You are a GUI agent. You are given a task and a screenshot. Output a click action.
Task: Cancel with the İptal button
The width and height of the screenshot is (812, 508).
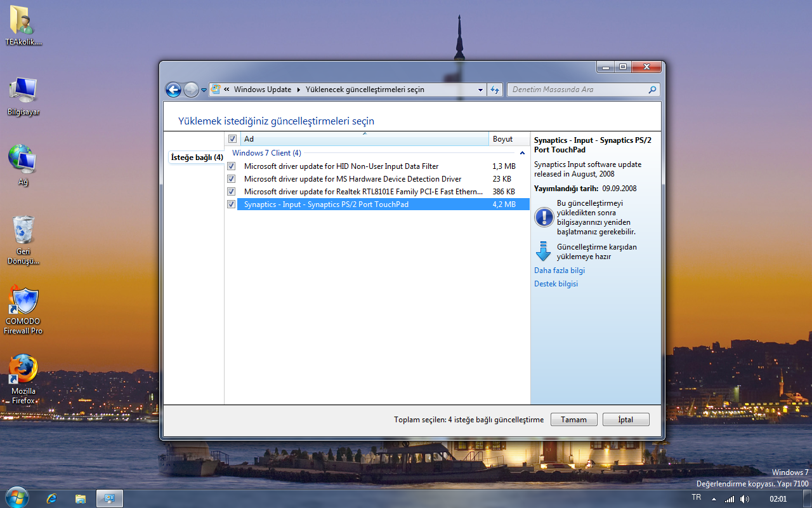pyautogui.click(x=626, y=420)
